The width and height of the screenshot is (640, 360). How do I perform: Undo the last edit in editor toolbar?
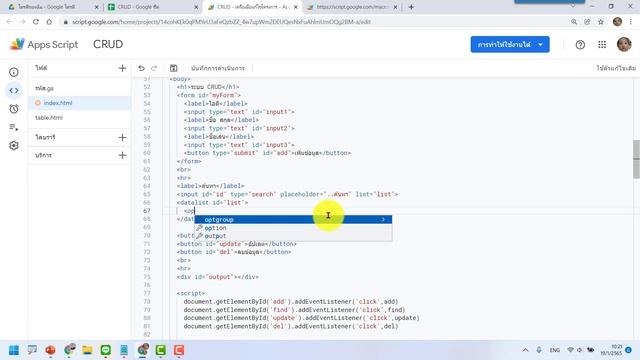pyautogui.click(x=141, y=68)
